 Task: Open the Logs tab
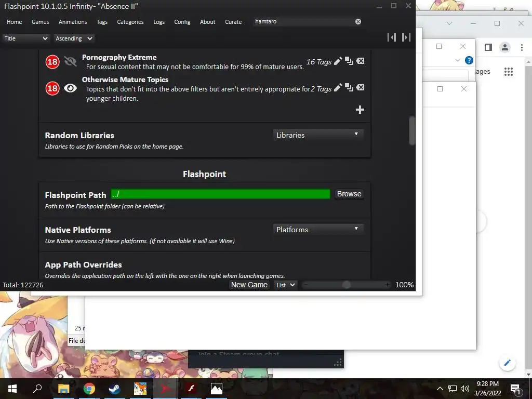click(159, 22)
